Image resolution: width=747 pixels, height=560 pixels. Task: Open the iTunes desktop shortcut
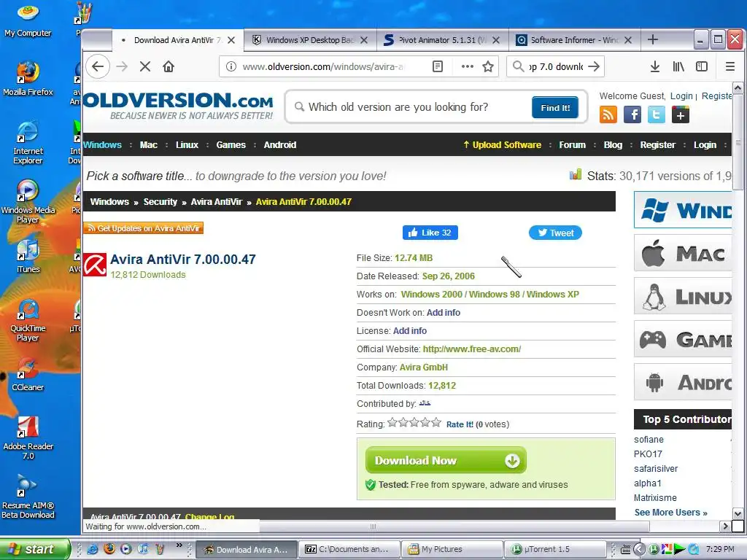pos(28,256)
